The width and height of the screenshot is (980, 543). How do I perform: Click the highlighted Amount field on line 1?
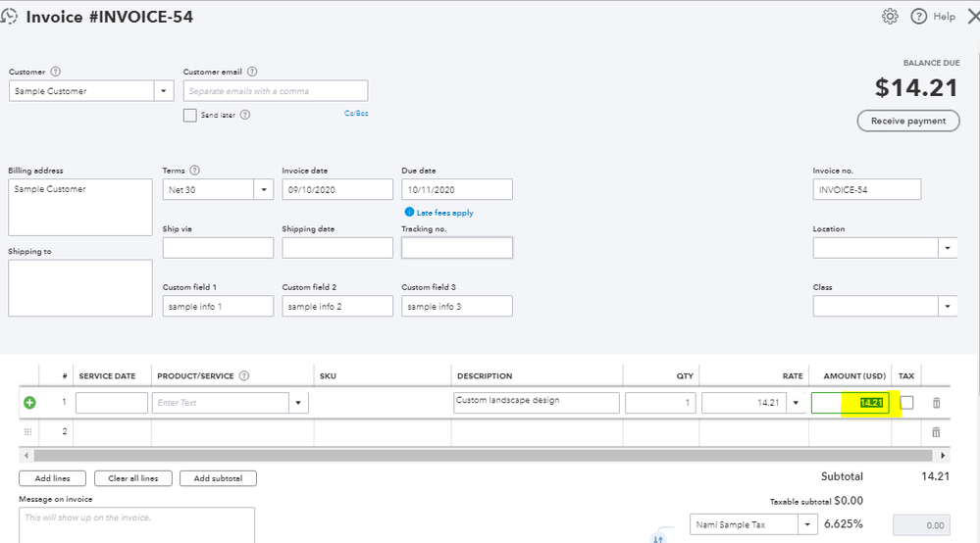click(x=850, y=403)
